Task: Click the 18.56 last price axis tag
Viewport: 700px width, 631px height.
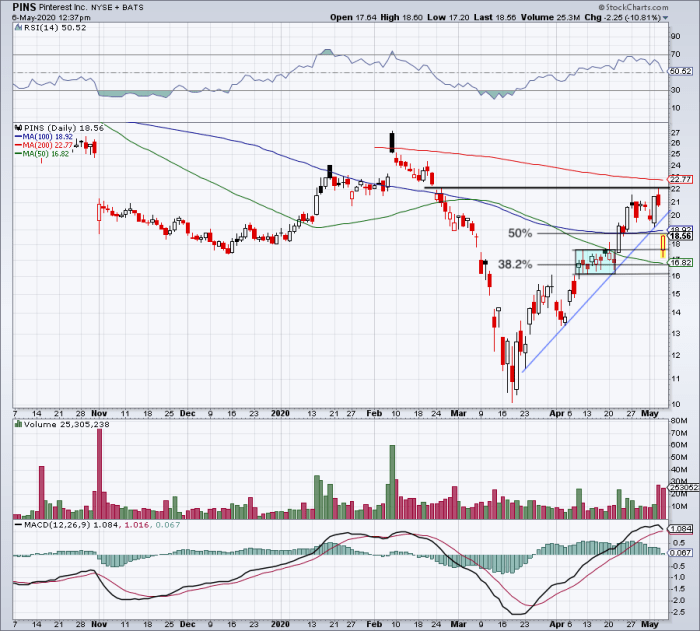Action: click(x=681, y=236)
